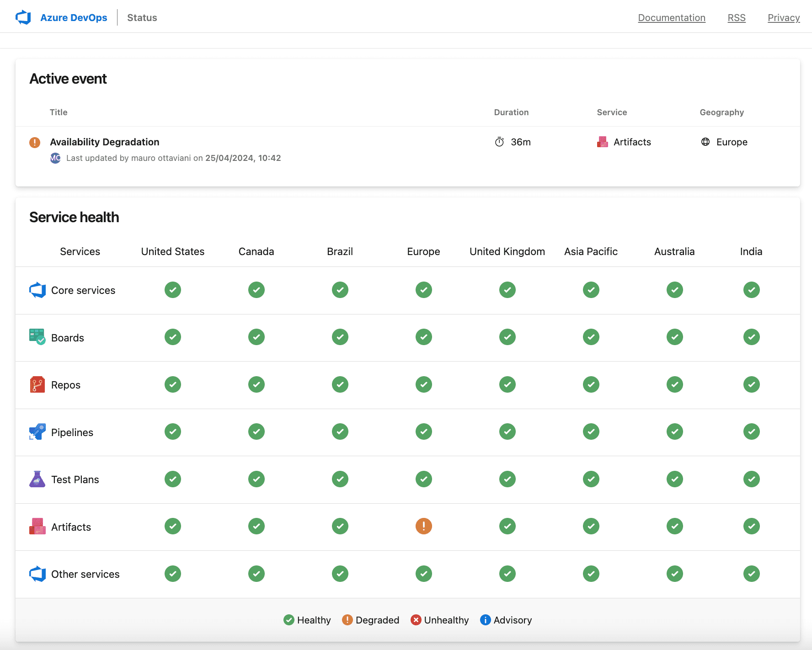This screenshot has height=650, width=812.
Task: Open the Privacy link
Action: click(x=784, y=17)
